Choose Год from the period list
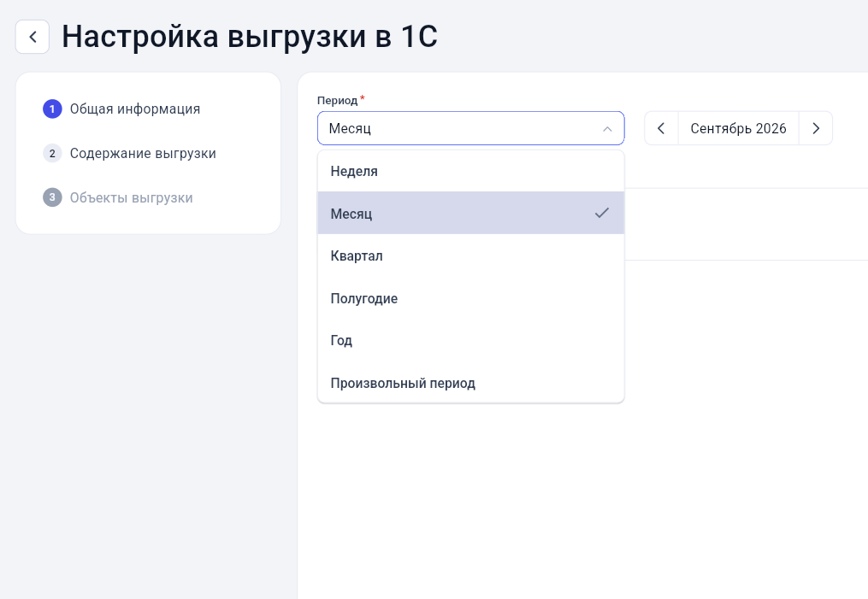Viewport: 868px width, 599px height. tap(470, 340)
